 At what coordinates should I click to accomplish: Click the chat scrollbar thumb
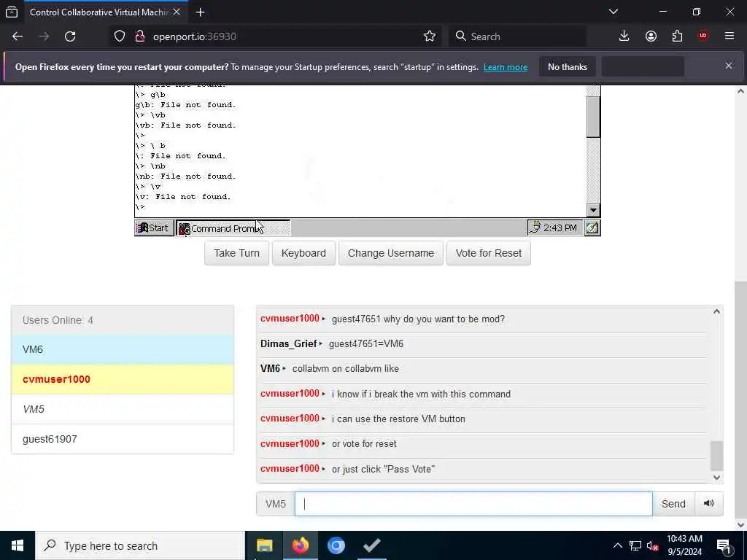(716, 456)
